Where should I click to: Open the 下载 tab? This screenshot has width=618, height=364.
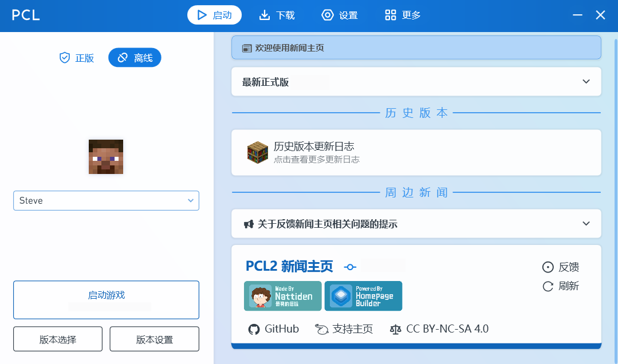point(277,15)
